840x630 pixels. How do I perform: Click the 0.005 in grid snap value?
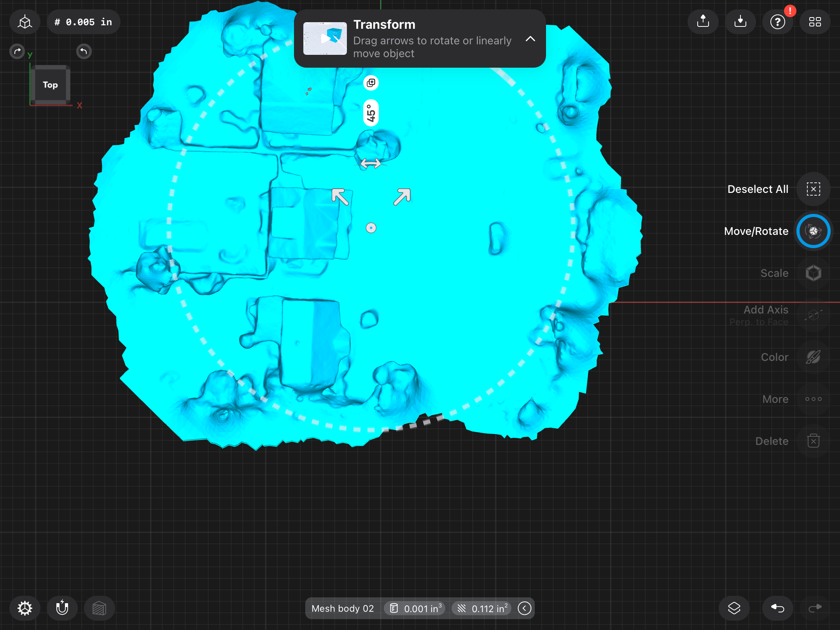tap(84, 22)
